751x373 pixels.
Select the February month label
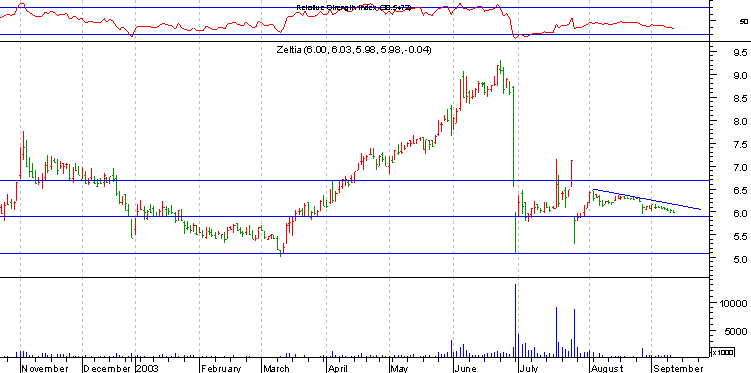[x=221, y=369]
